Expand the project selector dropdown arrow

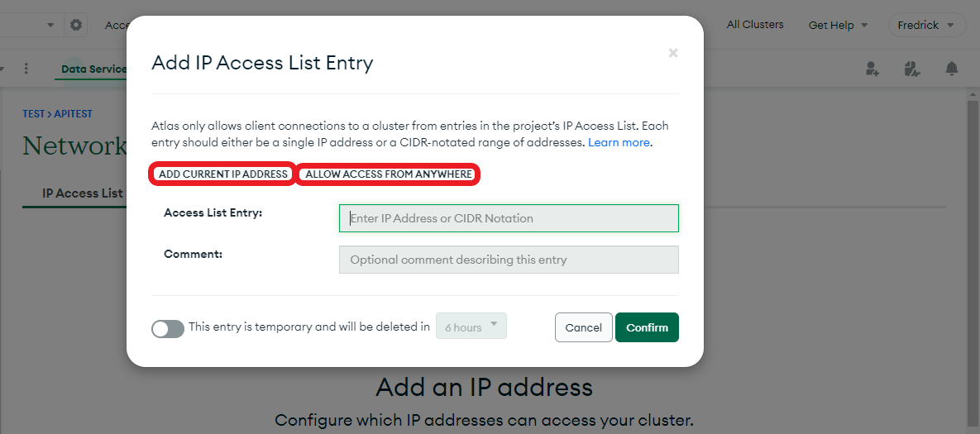click(x=50, y=25)
